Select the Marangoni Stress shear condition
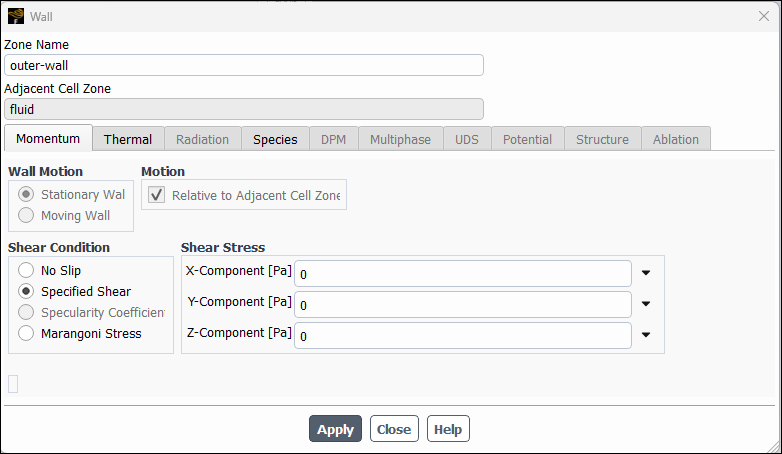The height and width of the screenshot is (454, 782). coord(26,334)
